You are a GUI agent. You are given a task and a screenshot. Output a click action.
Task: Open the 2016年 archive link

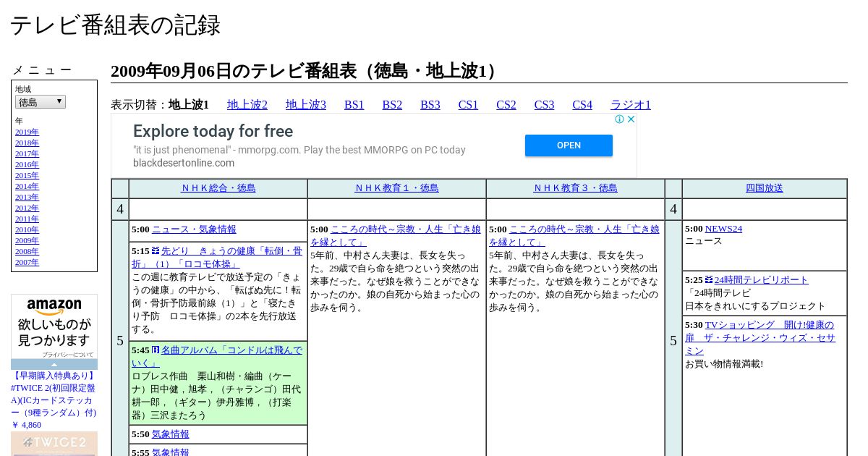coord(27,165)
